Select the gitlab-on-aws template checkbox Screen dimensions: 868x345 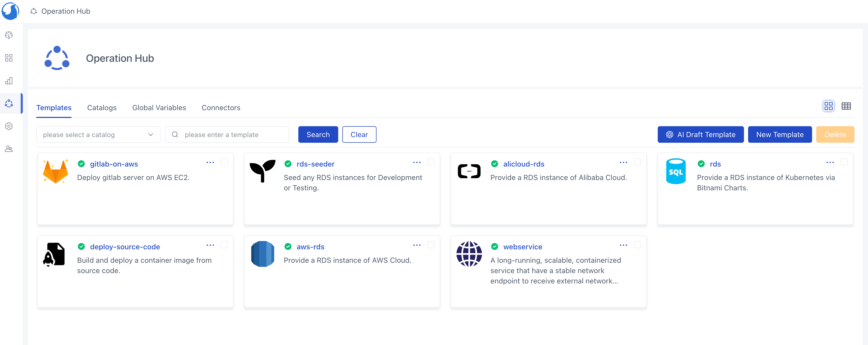[224, 162]
